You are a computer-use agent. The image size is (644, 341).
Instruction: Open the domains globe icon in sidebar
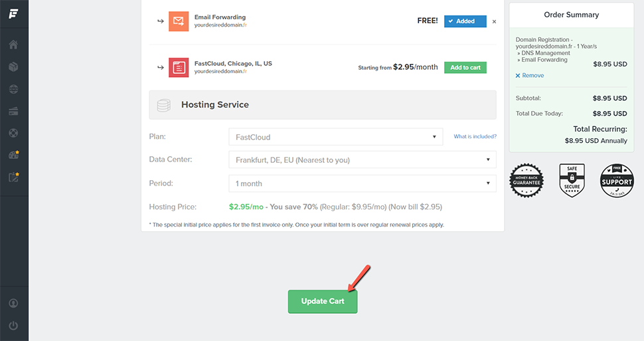tap(13, 89)
